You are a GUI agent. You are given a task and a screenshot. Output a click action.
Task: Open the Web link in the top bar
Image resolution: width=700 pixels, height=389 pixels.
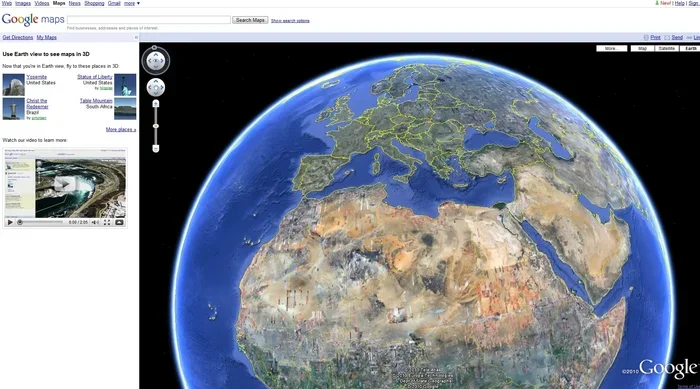point(7,3)
